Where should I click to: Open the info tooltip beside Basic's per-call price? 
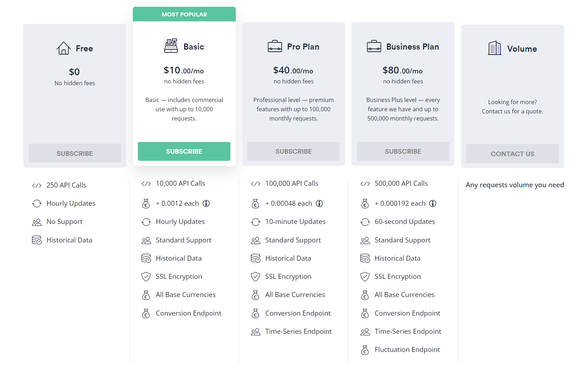206,203
